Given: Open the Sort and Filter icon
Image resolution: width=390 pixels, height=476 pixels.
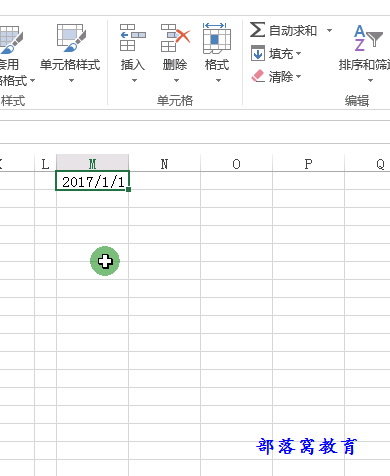Looking at the screenshot, I should 368,37.
